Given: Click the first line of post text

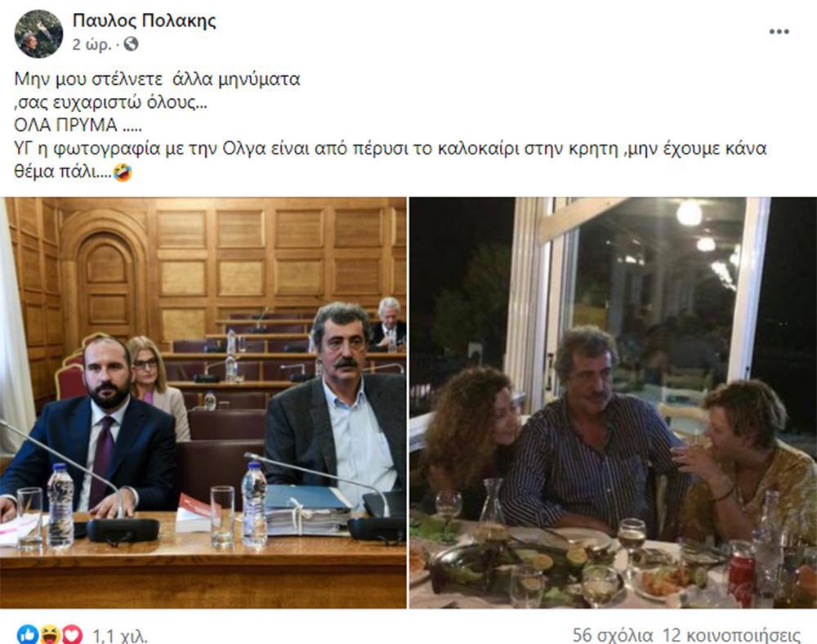Looking at the screenshot, I should tap(158, 79).
